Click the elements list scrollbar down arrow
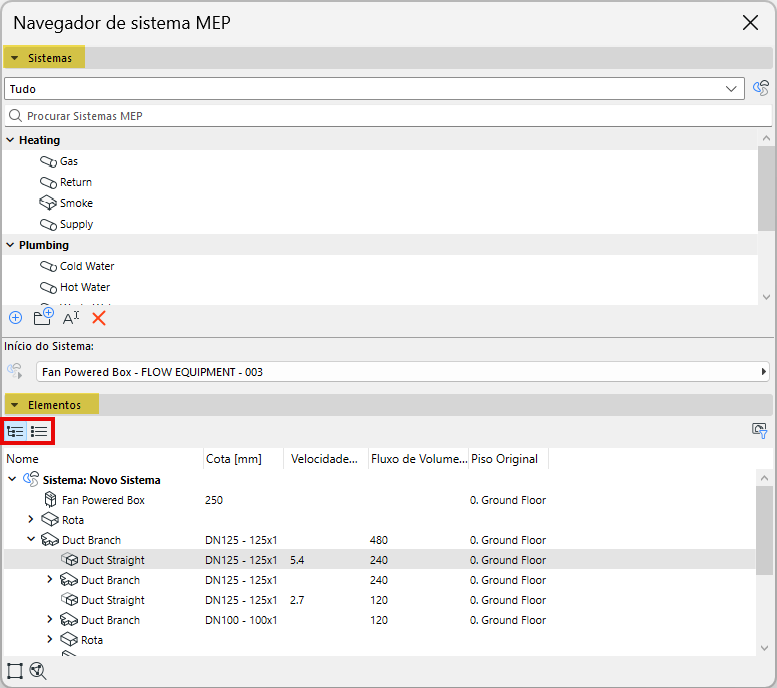The image size is (777, 688). [765, 648]
